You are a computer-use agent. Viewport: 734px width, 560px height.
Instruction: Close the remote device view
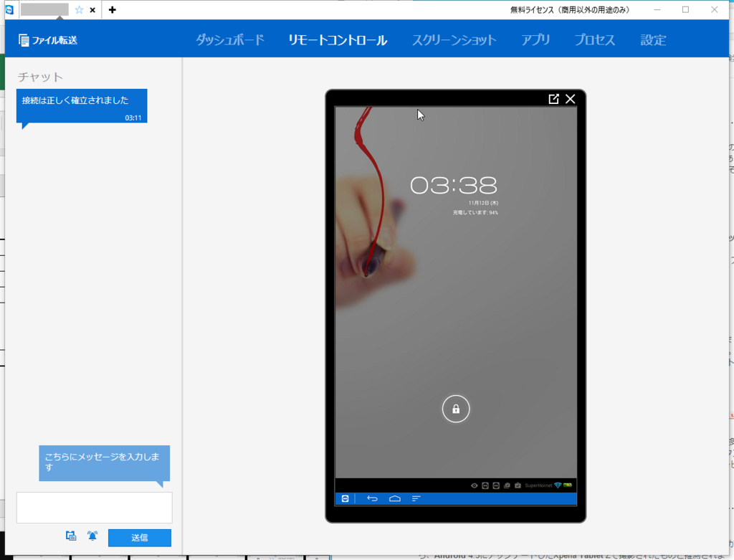click(570, 99)
